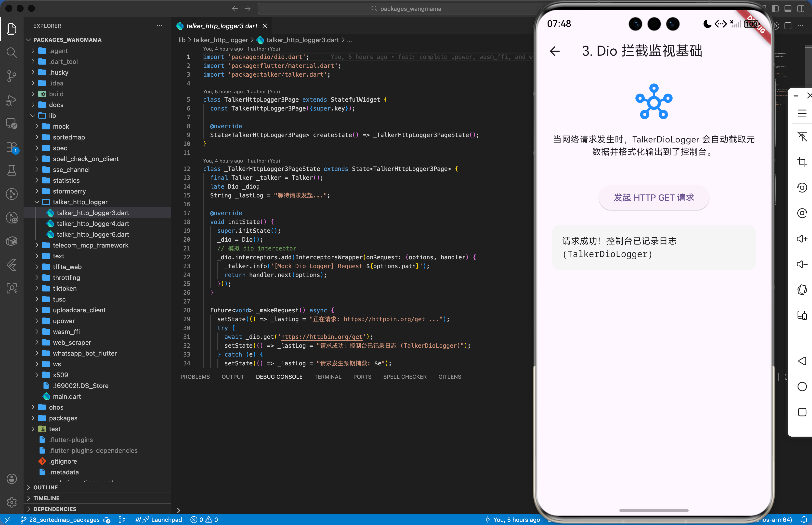The width and height of the screenshot is (812, 525).
Task: Open the Search view in activity bar
Action: [x=12, y=53]
